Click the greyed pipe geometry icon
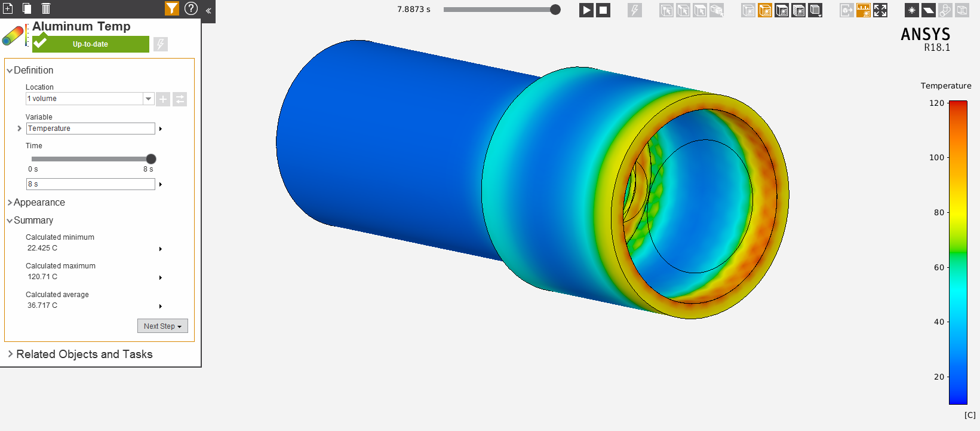This screenshot has height=431, width=980. pos(945,10)
